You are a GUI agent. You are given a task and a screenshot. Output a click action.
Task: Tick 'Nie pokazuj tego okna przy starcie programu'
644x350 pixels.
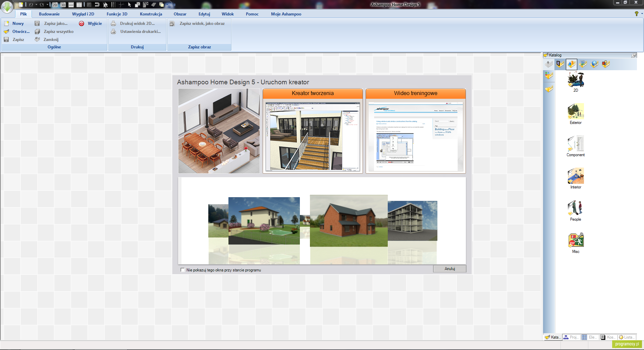[x=182, y=270]
